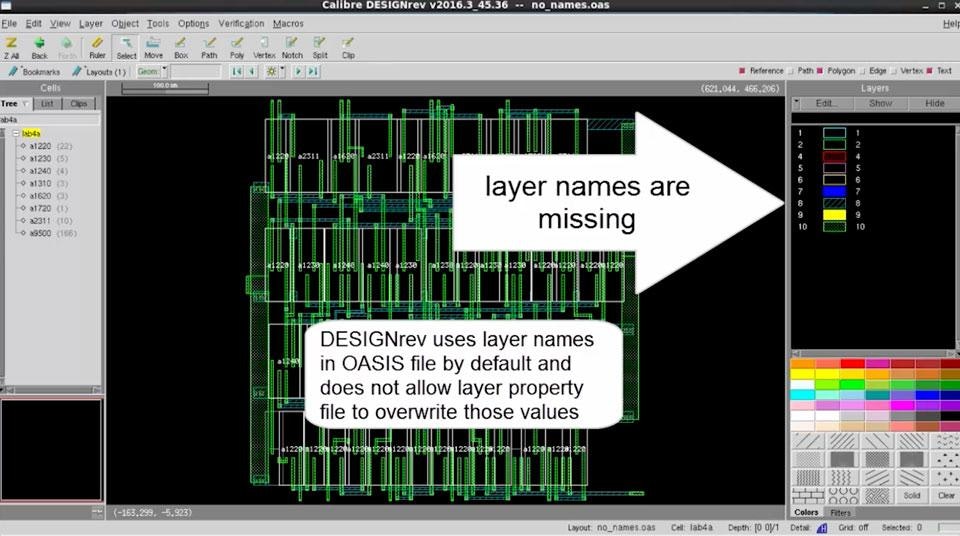Switch to the Filters tab
Image resolution: width=960 pixels, height=536 pixels.
[840, 513]
